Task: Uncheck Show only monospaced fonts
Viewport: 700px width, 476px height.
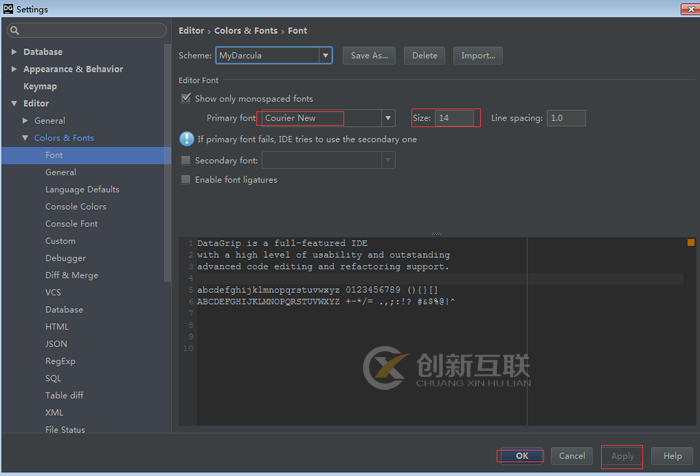Action: (186, 98)
